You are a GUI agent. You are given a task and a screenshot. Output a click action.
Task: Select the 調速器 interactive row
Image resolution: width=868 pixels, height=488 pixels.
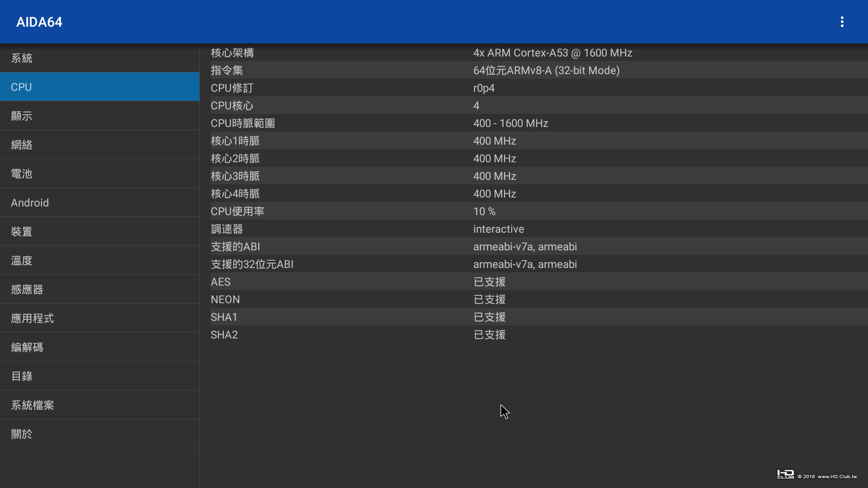[x=533, y=229]
